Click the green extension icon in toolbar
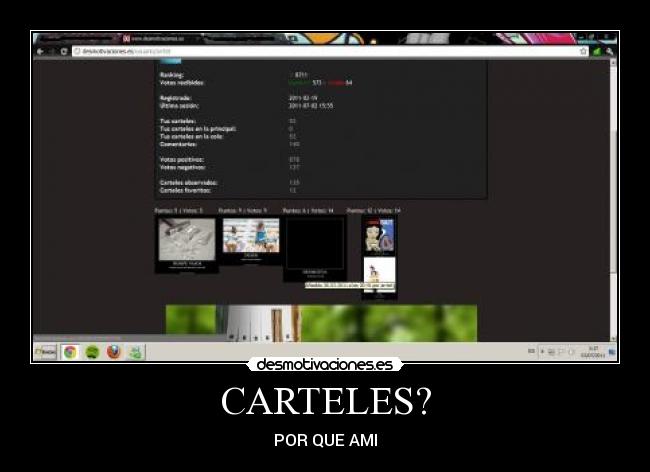 tap(597, 51)
